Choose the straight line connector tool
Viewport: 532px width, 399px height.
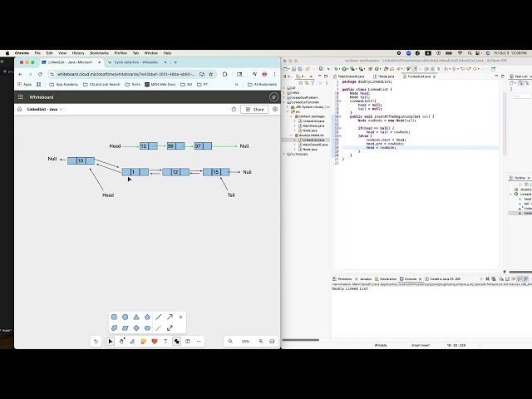[x=159, y=317]
